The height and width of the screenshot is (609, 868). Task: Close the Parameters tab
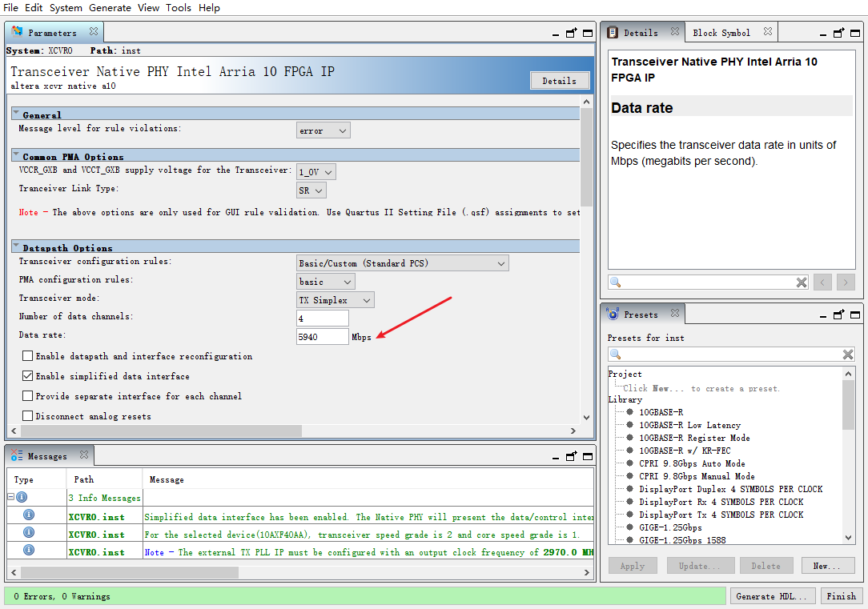tap(94, 31)
